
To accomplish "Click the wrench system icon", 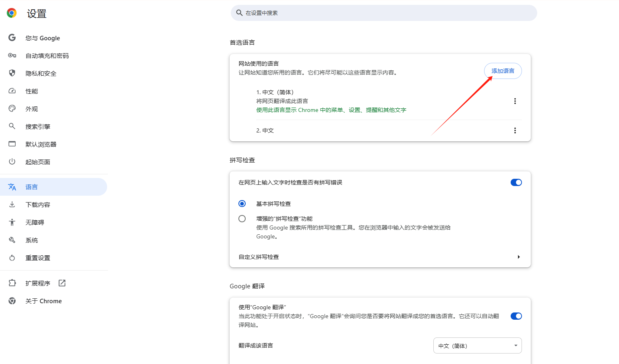I will (x=12, y=240).
